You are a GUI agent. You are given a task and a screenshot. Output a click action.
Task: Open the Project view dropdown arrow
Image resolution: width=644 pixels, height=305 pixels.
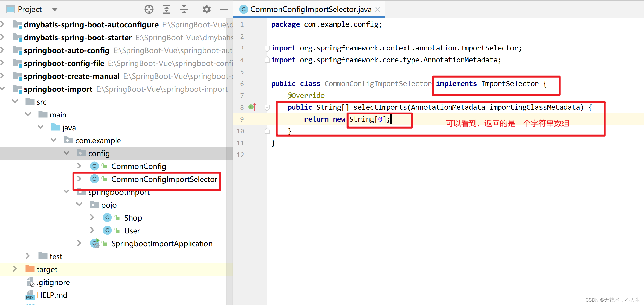(55, 10)
